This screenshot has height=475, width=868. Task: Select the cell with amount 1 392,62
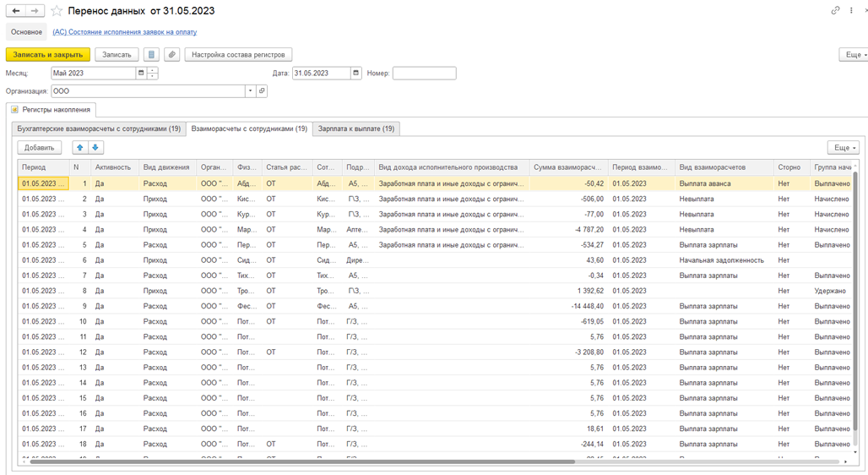568,291
